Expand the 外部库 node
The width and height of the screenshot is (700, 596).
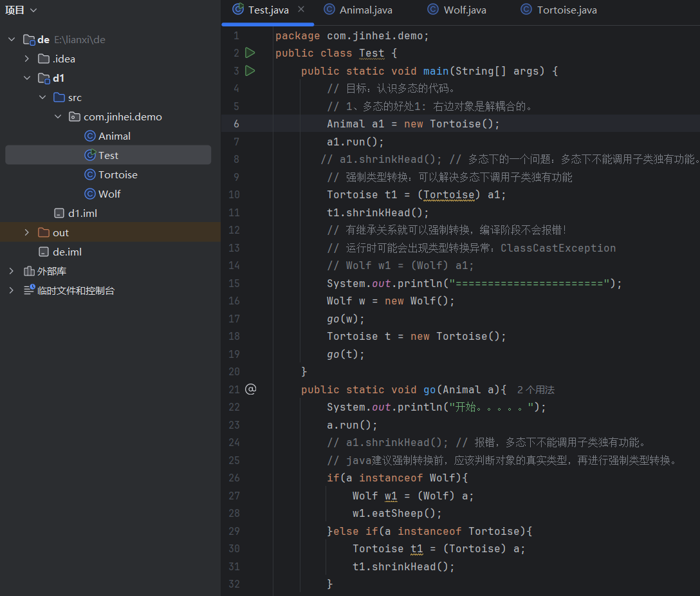point(12,271)
